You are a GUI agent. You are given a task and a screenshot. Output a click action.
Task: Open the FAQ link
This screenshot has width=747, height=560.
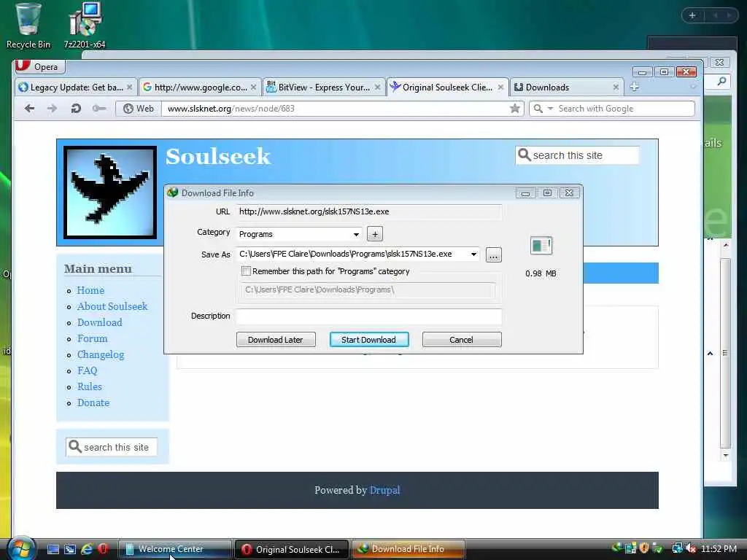88,370
